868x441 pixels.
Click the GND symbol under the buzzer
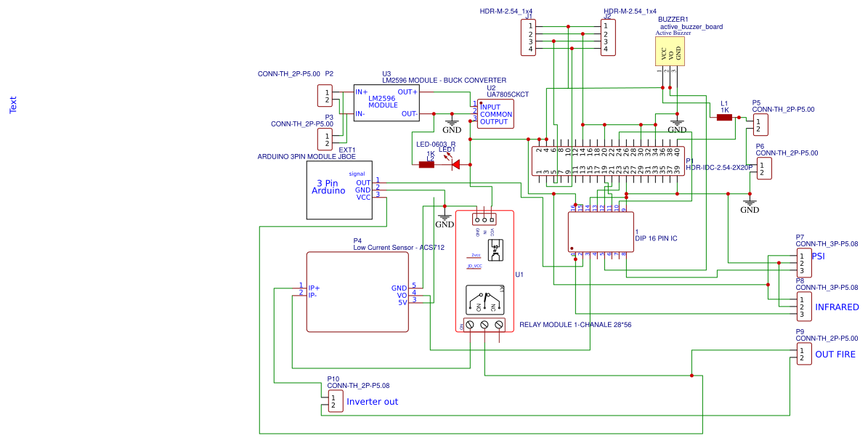[676, 125]
